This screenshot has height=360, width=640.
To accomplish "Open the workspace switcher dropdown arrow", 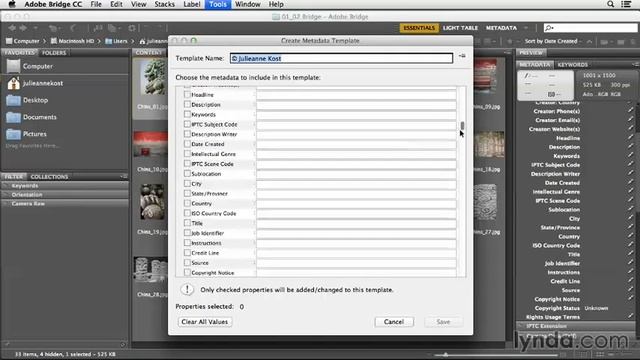I will (526, 28).
